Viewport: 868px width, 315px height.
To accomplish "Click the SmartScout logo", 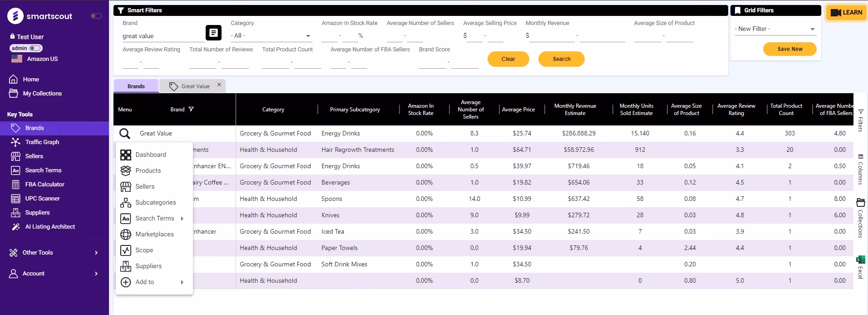I will [x=40, y=16].
